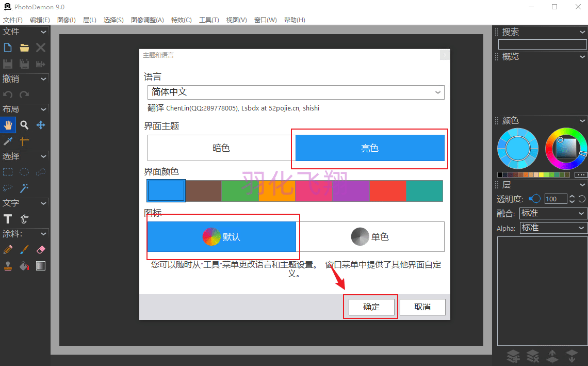Viewport: 588px width, 366px height.
Task: Select the Elliptical selection tool
Action: (24, 172)
